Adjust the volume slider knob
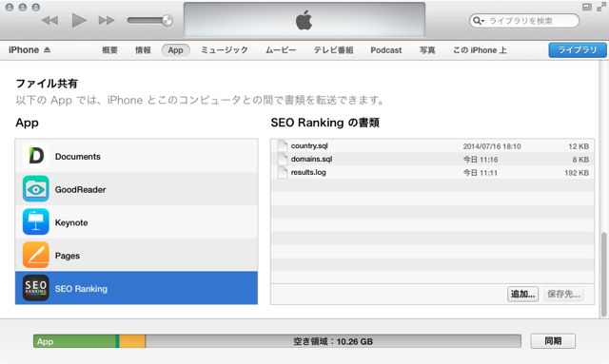Viewport: 609px width, 364px height. point(167,20)
